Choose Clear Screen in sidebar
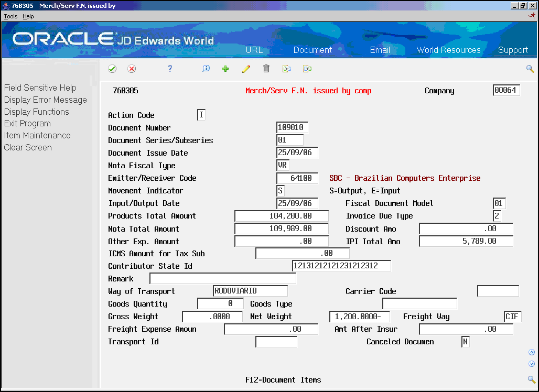The height and width of the screenshot is (392, 539). pos(28,147)
